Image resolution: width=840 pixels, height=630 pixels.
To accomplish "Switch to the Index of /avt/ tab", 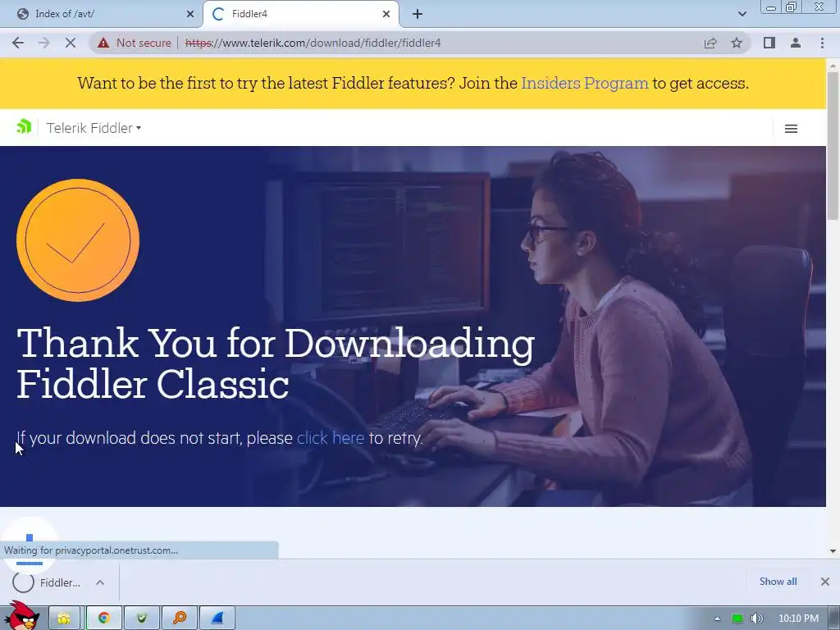I will point(101,14).
